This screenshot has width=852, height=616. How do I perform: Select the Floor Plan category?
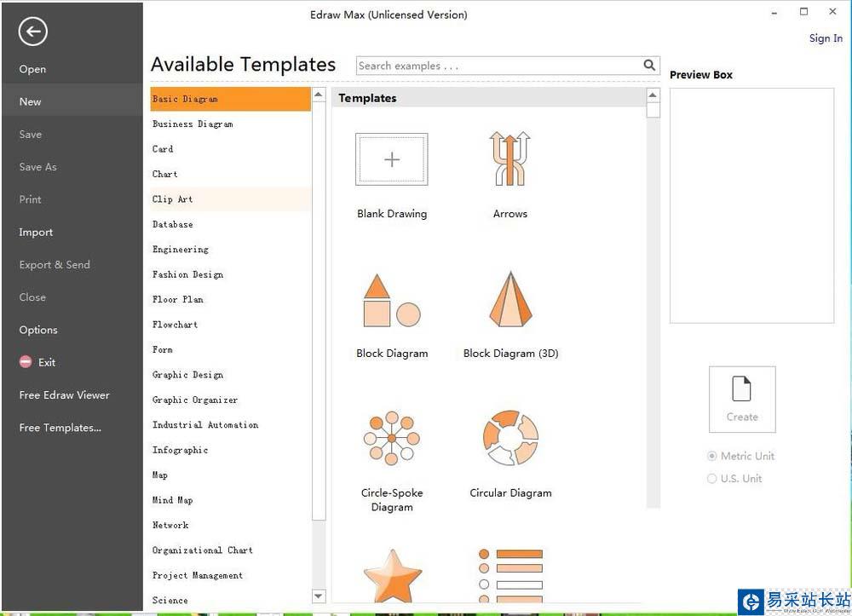(x=230, y=299)
